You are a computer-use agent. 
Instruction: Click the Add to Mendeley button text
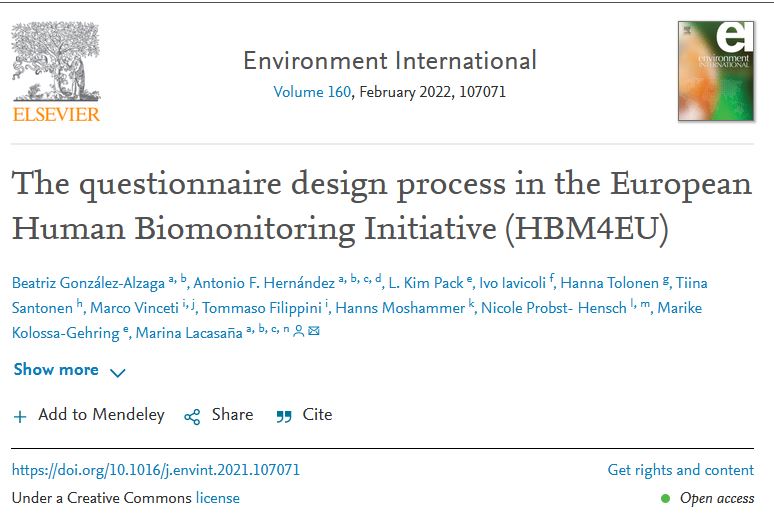pos(101,415)
